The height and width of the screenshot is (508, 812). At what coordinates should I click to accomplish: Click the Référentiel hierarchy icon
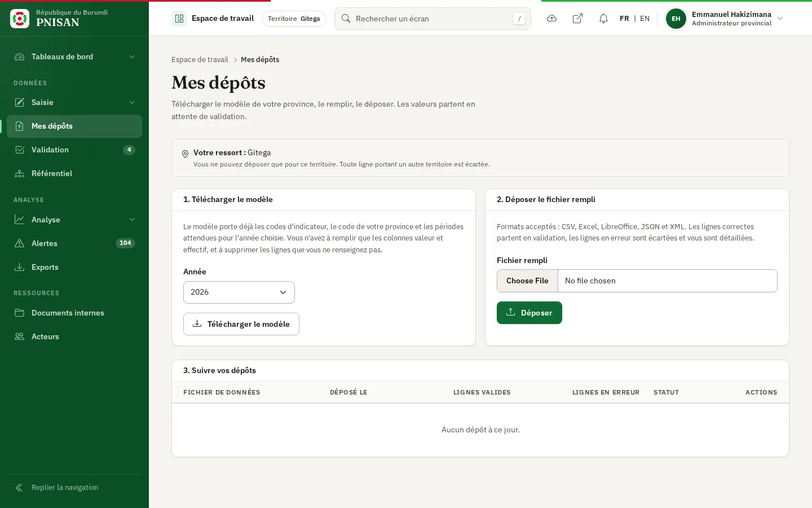coord(19,173)
